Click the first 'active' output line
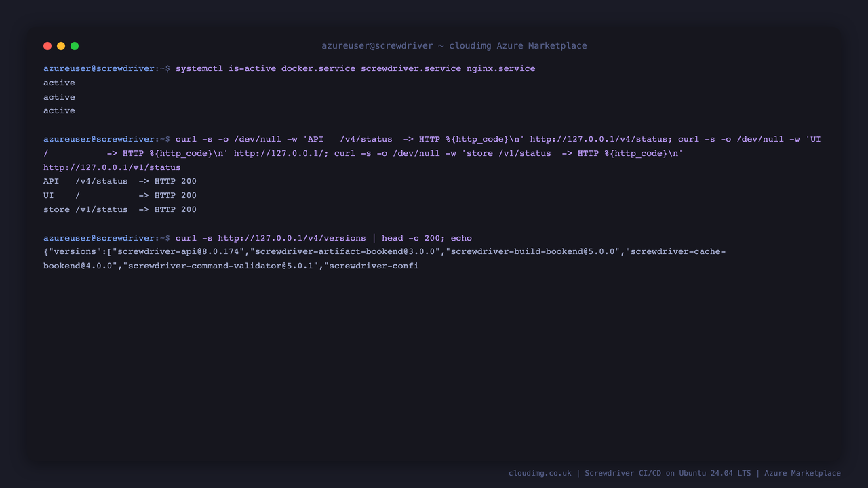 click(x=59, y=83)
